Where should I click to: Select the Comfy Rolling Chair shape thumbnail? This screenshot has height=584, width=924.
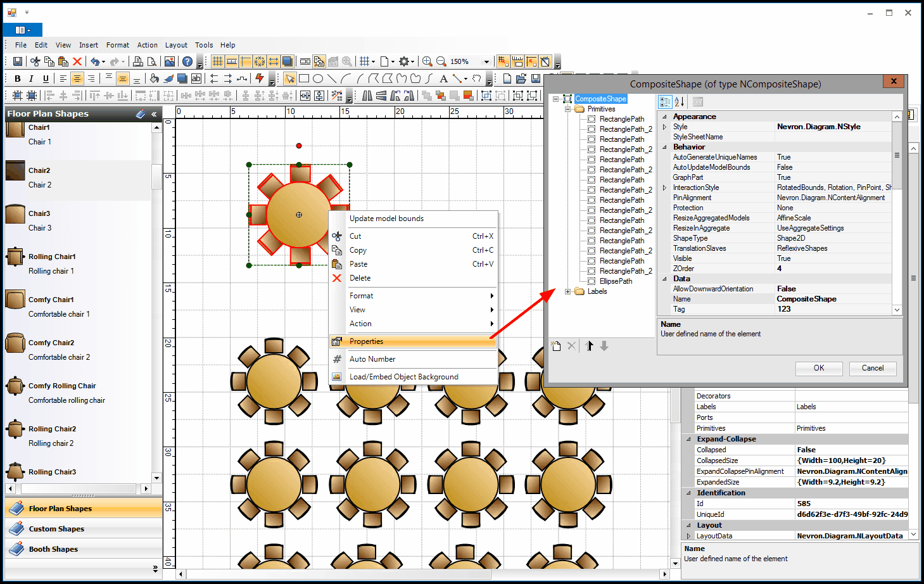[x=15, y=386]
